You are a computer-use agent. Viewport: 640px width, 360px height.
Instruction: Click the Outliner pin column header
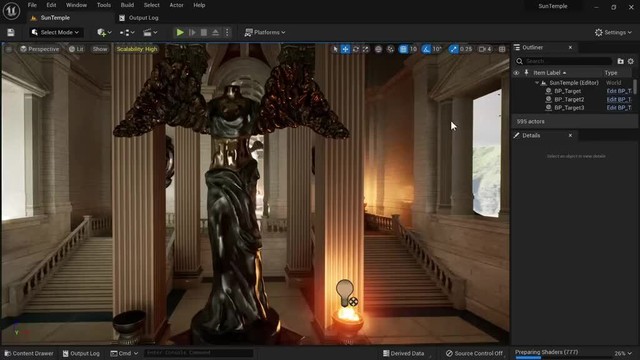[526, 73]
